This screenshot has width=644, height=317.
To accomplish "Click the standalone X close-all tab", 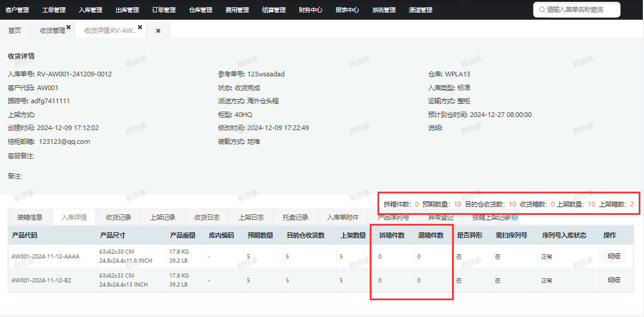I will [x=158, y=31].
